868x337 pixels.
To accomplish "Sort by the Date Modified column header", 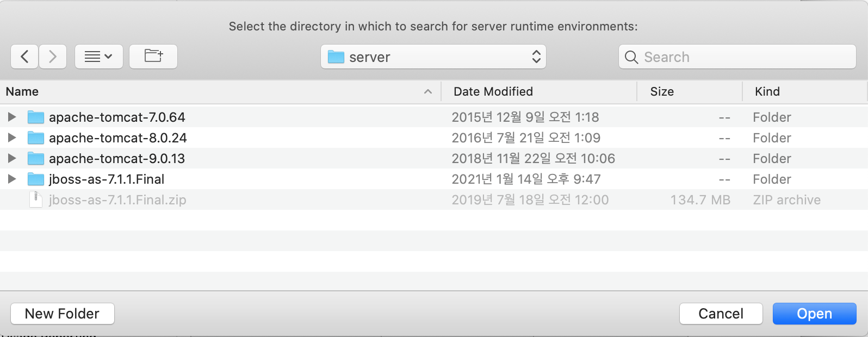I will coord(538,91).
